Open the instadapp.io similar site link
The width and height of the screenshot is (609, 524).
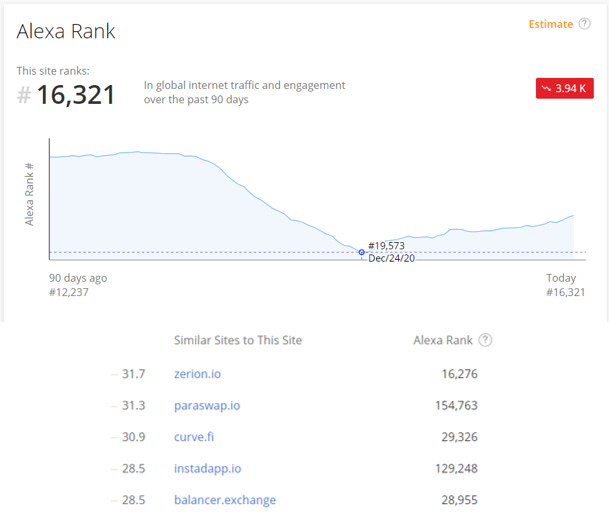tap(207, 468)
